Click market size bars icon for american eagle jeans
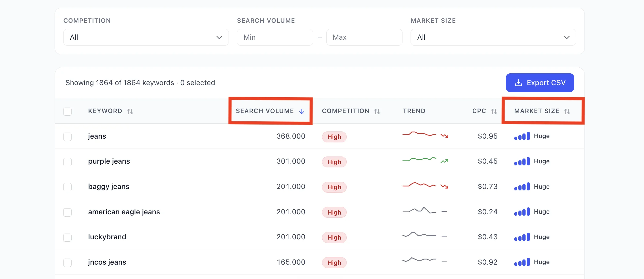Viewport: 644px width, 279px height. 522,212
